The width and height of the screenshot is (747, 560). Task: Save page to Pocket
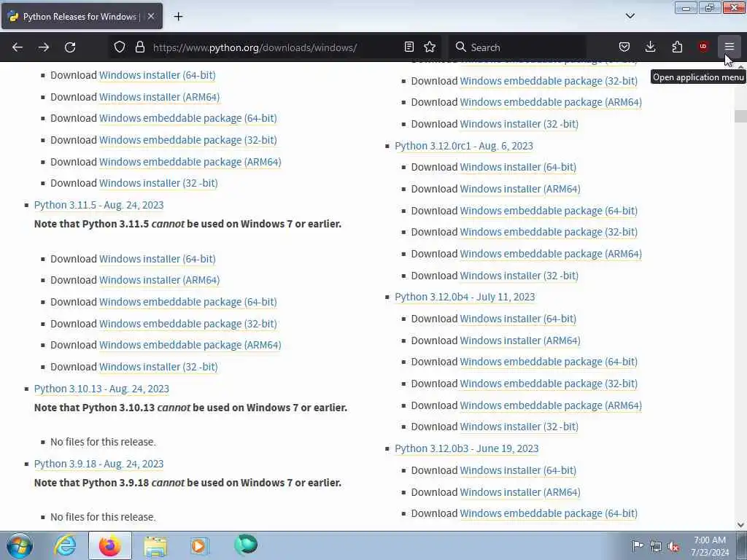(624, 47)
